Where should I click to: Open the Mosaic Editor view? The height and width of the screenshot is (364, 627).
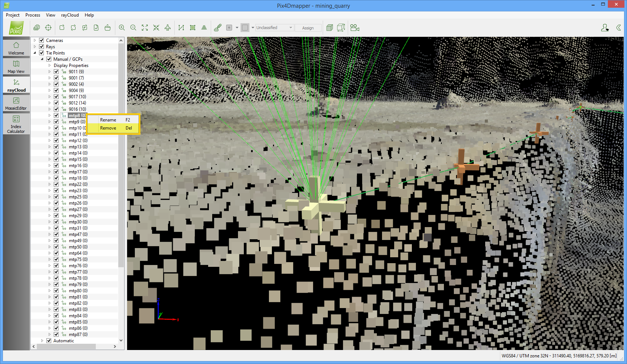pos(16,103)
